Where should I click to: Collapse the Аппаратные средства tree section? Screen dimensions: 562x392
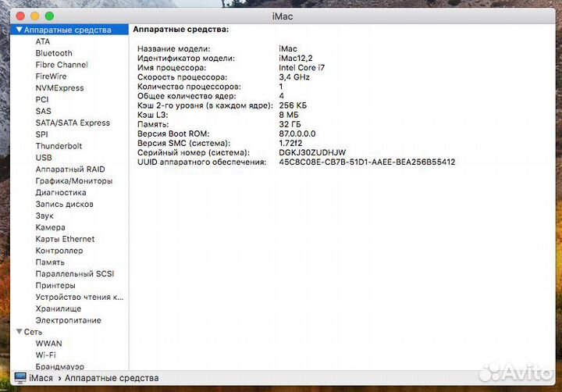(20, 30)
